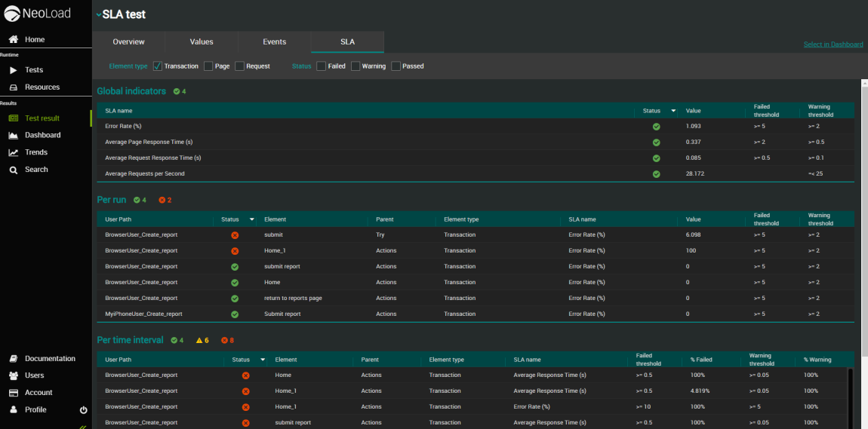Click the Select in Dashboard link

(x=833, y=44)
